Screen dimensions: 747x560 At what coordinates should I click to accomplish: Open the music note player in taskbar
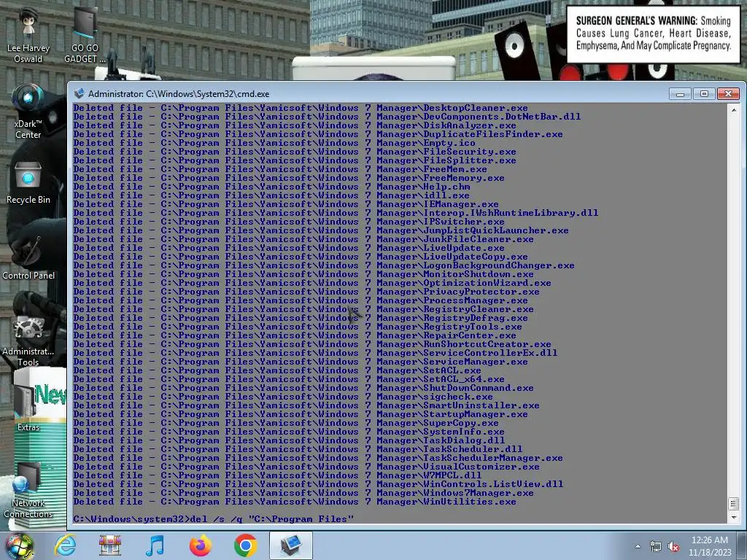click(155, 545)
